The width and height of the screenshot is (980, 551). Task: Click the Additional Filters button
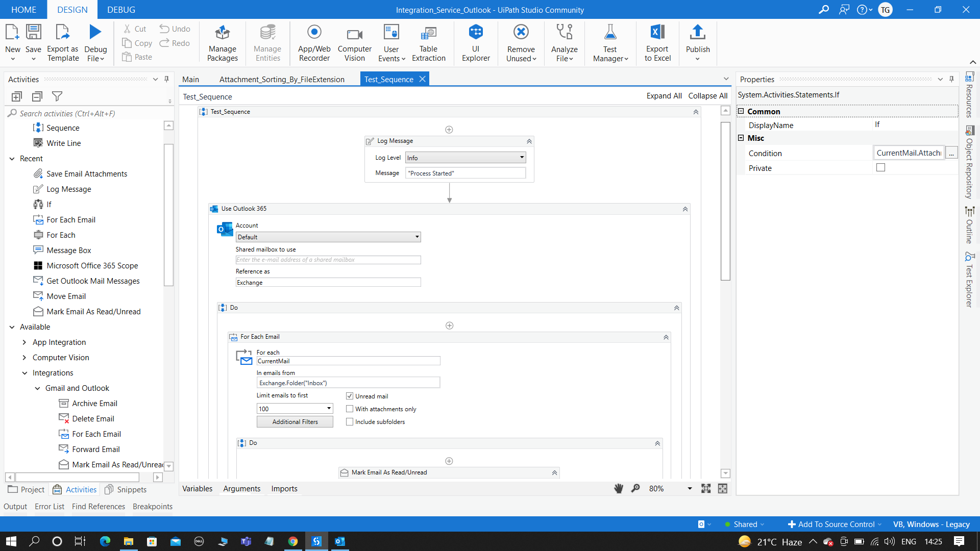pyautogui.click(x=295, y=421)
